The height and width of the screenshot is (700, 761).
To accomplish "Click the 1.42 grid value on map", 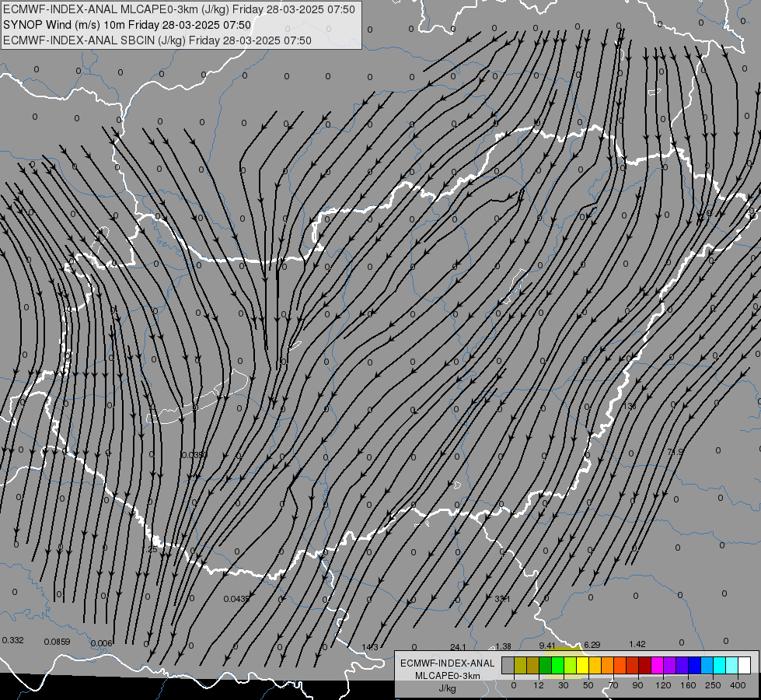I will pos(637,644).
